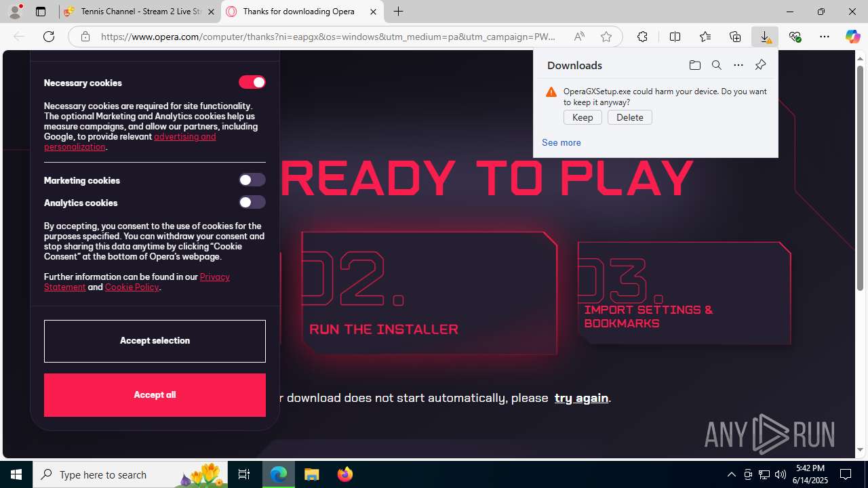Click the browser back arrow
The image size is (868, 488).
[19, 37]
